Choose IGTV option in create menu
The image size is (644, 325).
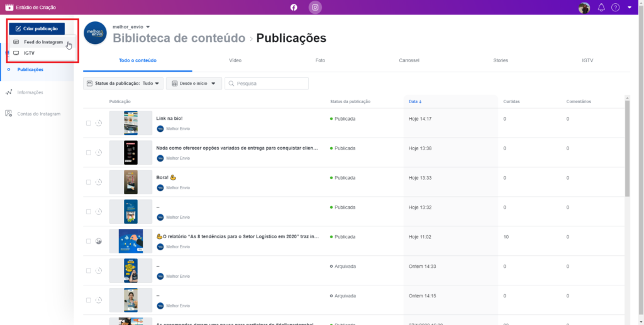(42, 53)
